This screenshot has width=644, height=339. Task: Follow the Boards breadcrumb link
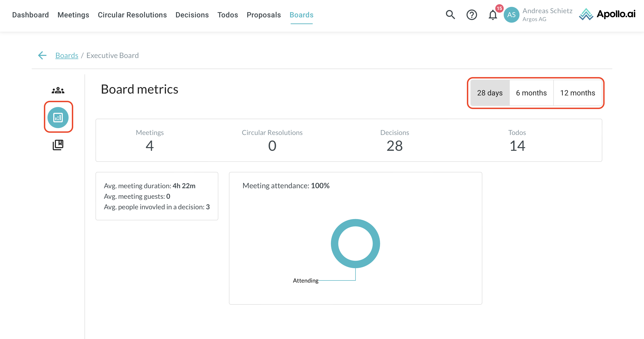pyautogui.click(x=67, y=55)
